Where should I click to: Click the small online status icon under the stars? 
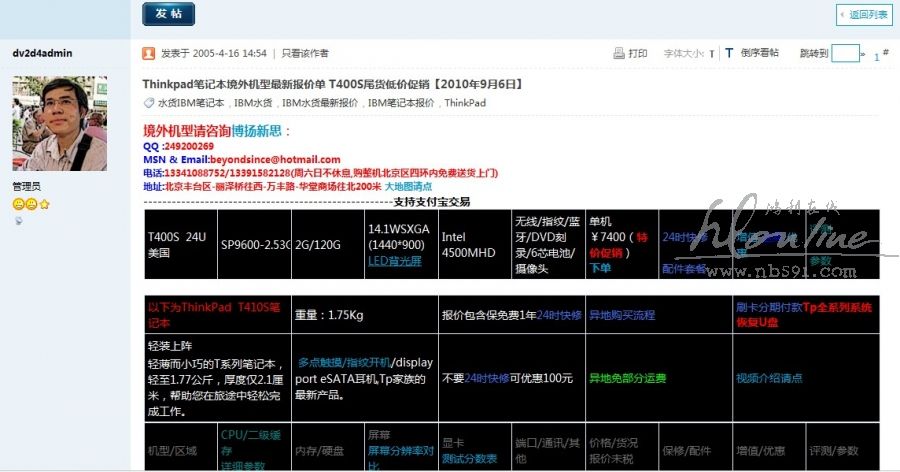point(18,219)
